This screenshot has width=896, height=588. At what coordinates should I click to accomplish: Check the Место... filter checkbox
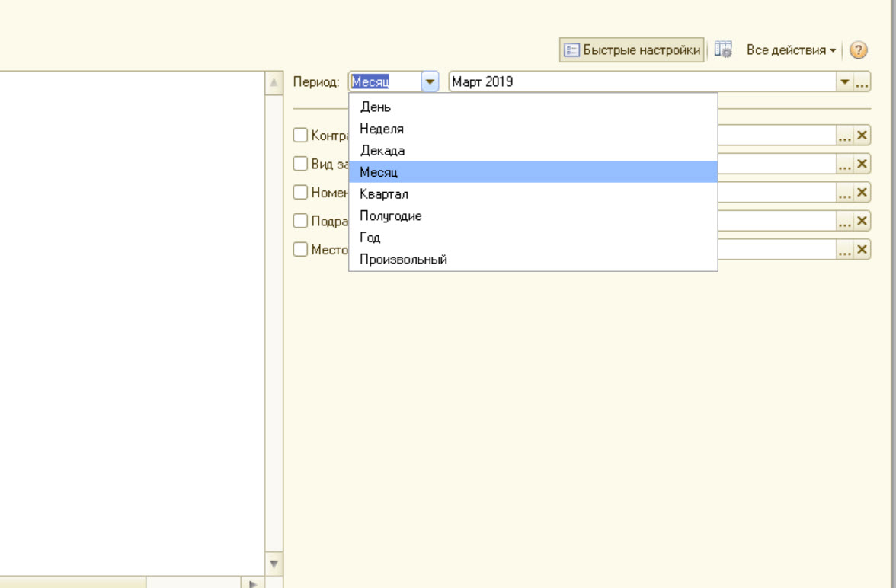pyautogui.click(x=300, y=250)
